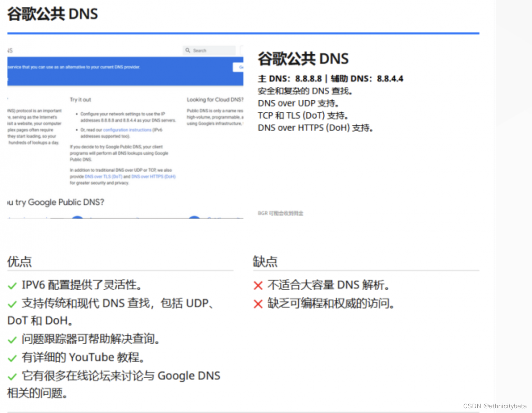Viewport: 532px width, 413px height.
Task: Click the green check beside 它有很多在线论坛
Action: (12, 377)
